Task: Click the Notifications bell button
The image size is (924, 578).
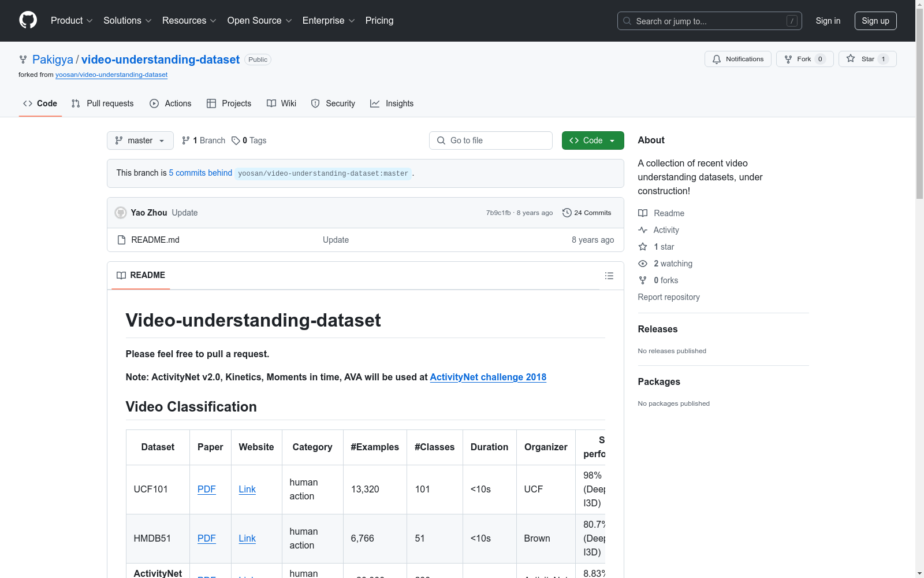Action: coord(737,59)
